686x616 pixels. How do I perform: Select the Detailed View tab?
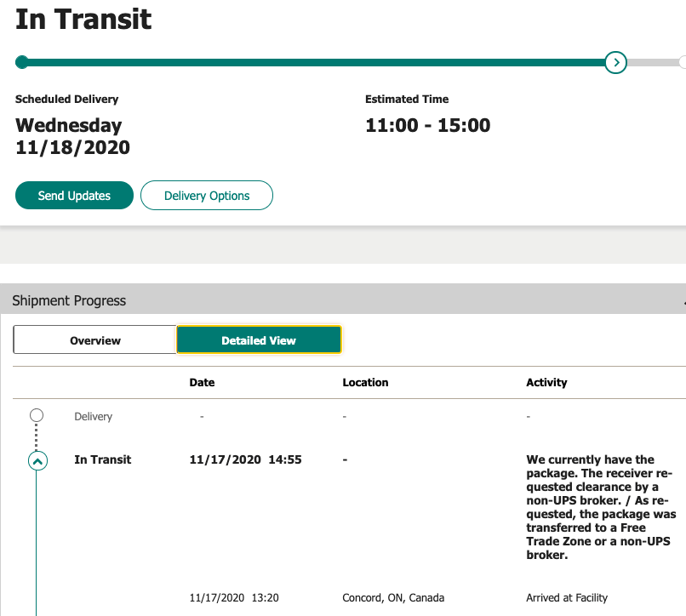tap(259, 340)
